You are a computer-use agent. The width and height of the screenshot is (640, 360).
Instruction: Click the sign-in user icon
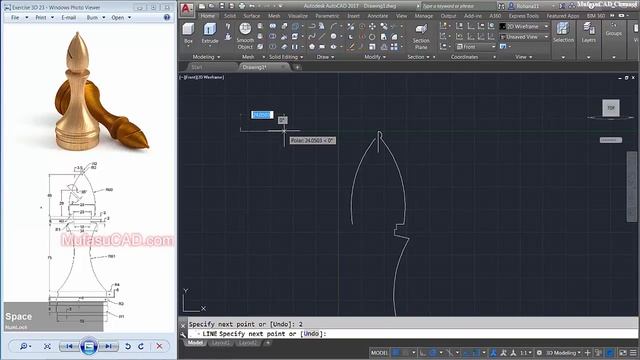511,6
